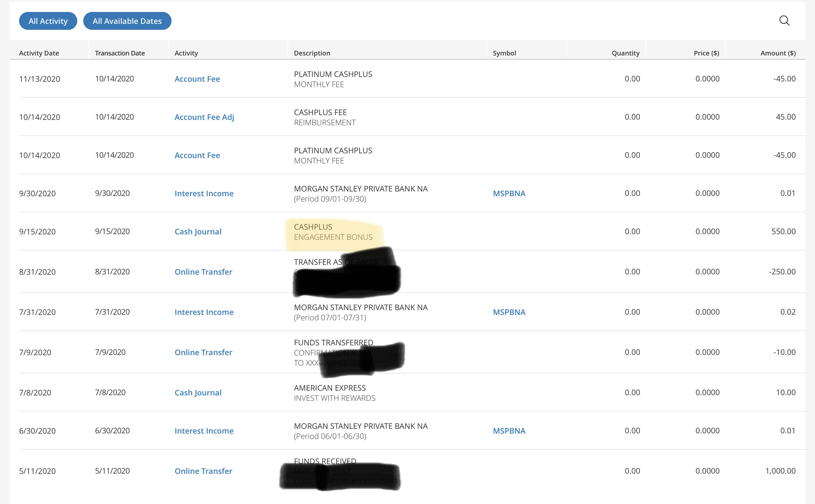Open the All Available Dates filter

pos(127,21)
